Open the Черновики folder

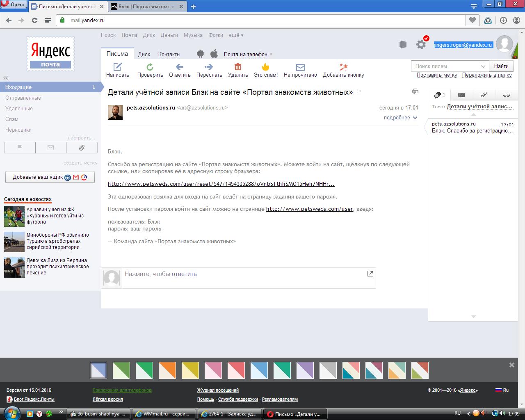point(18,130)
